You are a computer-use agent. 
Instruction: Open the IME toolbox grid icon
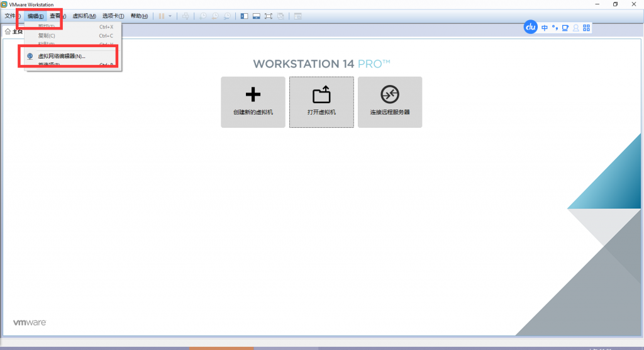point(587,28)
